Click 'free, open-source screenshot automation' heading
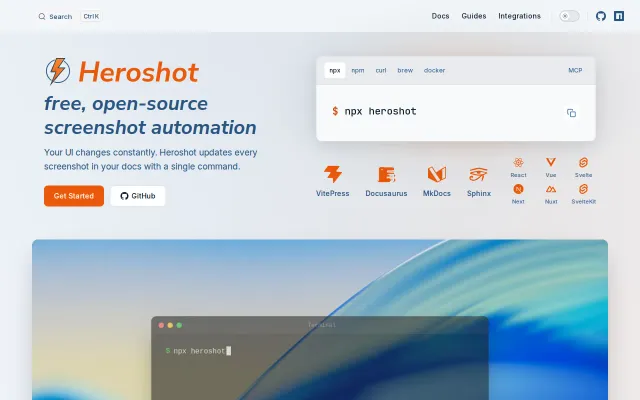 [x=150, y=116]
